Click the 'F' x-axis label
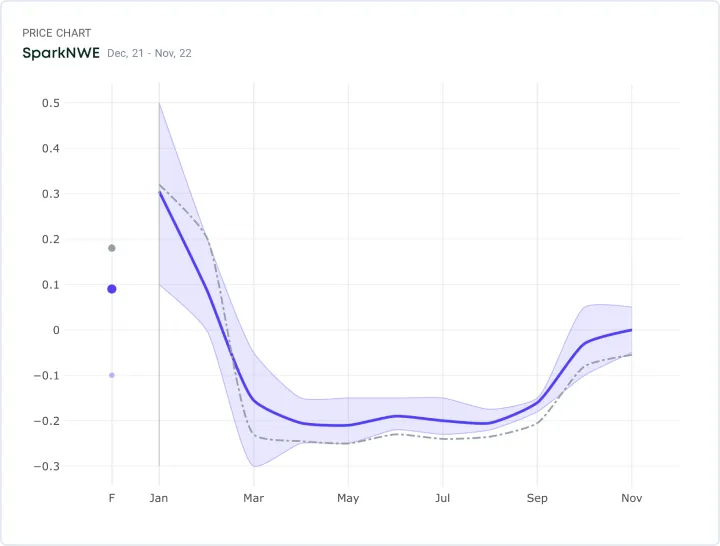 click(x=112, y=498)
